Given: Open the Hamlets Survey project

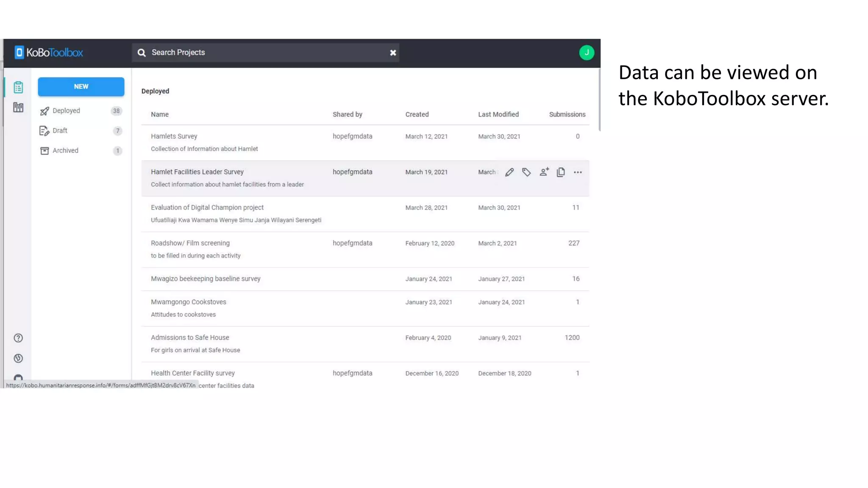Looking at the screenshot, I should pos(174,136).
